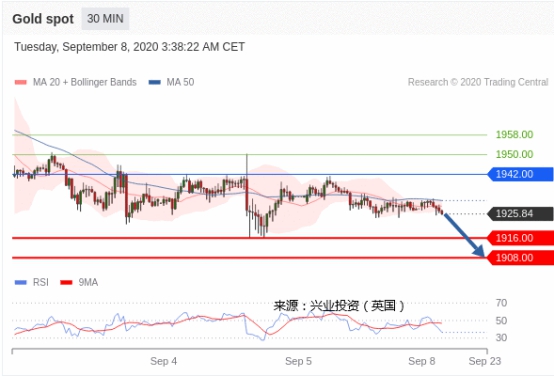Viewport: 554px width, 377px height.
Task: Click the Chinese source text 来源：兴业投资（英国）
Action: [x=340, y=306]
